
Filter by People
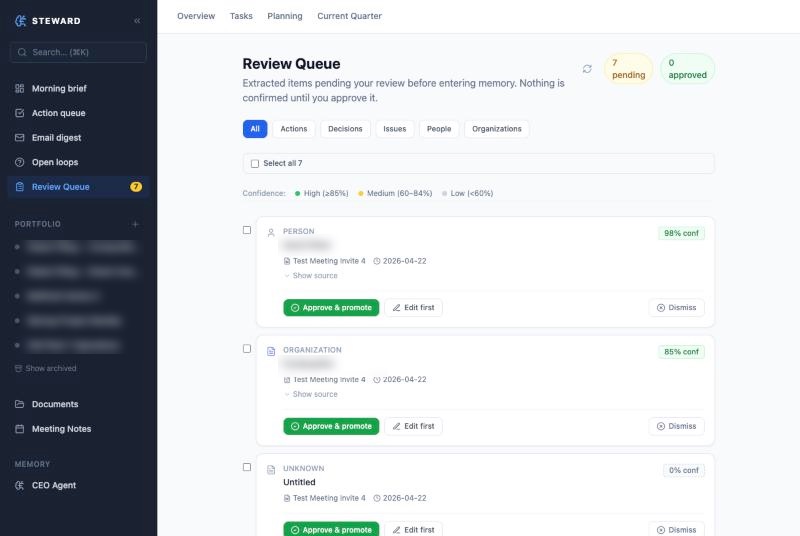tap(439, 129)
